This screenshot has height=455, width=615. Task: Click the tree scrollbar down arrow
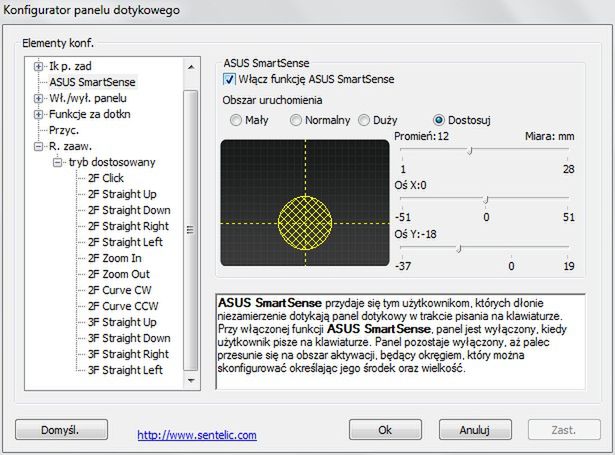coord(191,380)
